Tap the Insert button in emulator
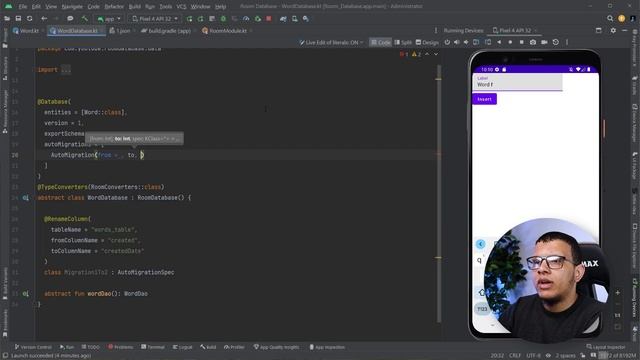This screenshot has height=360, width=640. (x=484, y=99)
